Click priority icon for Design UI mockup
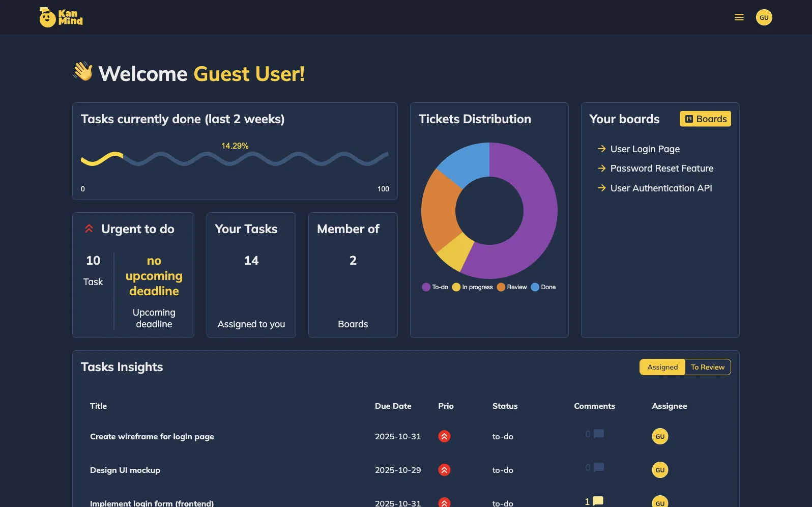Screen dimensions: 812x507 pos(444,470)
